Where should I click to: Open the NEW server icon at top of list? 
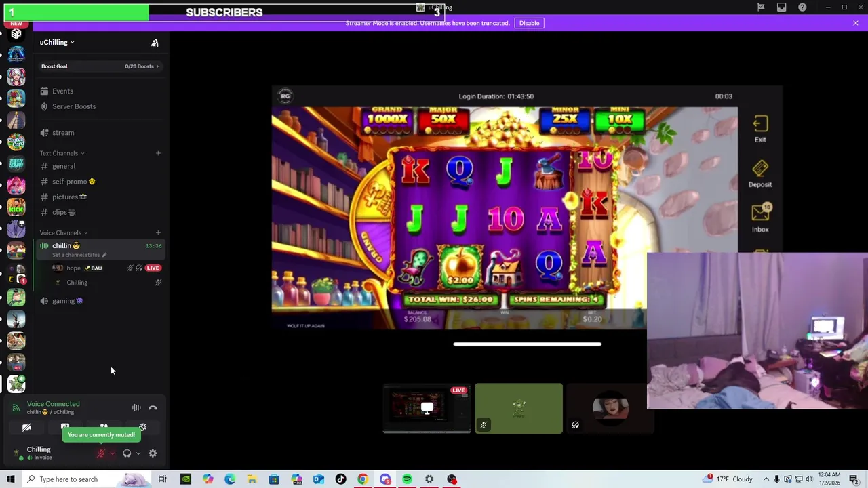[16, 33]
